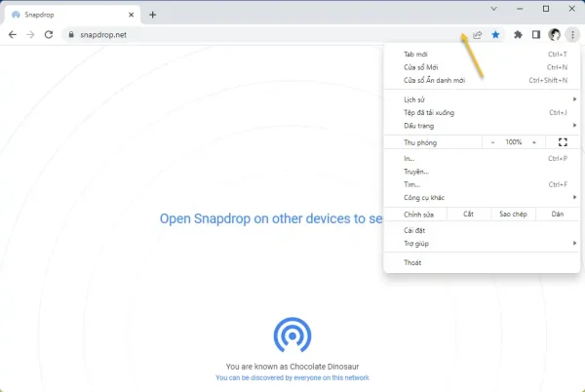
Task: Close the Snapdrop tab
Action: 131,15
